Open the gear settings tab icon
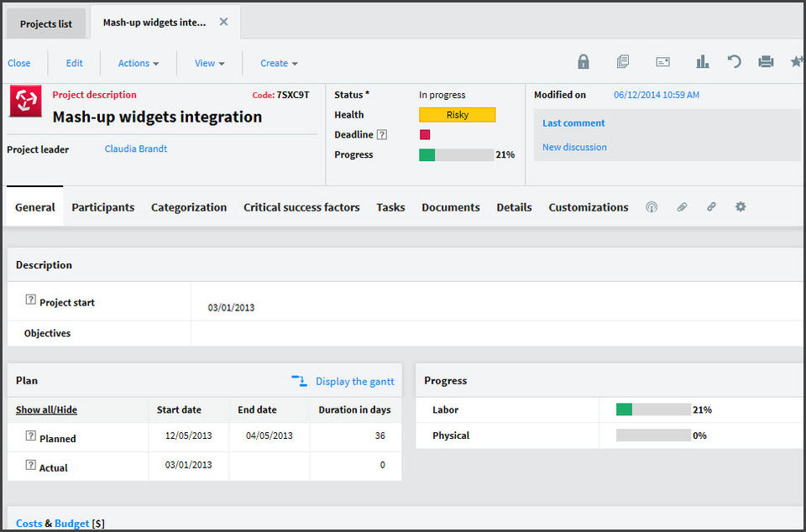Image resolution: width=806 pixels, height=532 pixels. [x=741, y=207]
